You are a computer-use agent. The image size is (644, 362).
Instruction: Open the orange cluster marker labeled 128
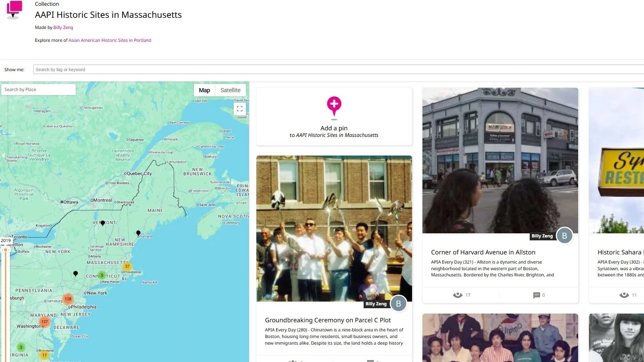pyautogui.click(x=68, y=299)
